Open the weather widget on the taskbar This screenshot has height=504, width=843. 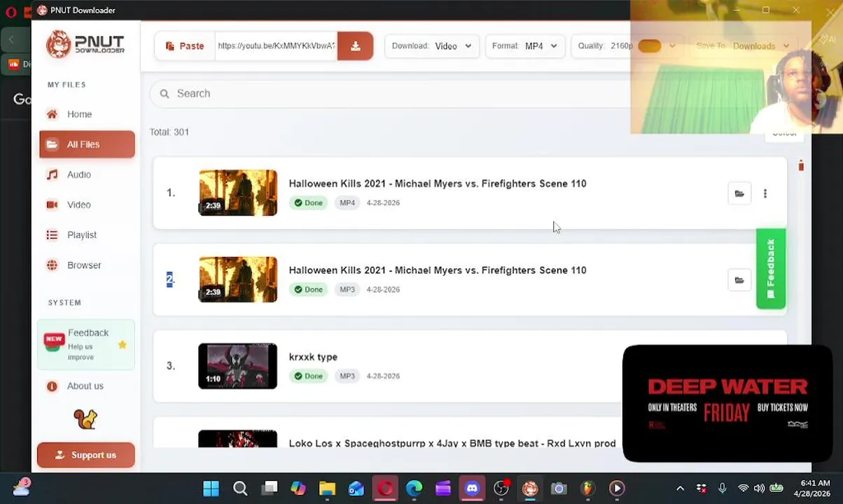tap(20, 487)
